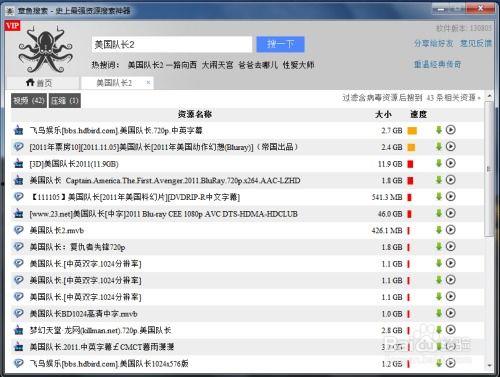Click source icon of 美国队长2.rmvb row
This screenshot has width=500, height=377.
(19, 230)
